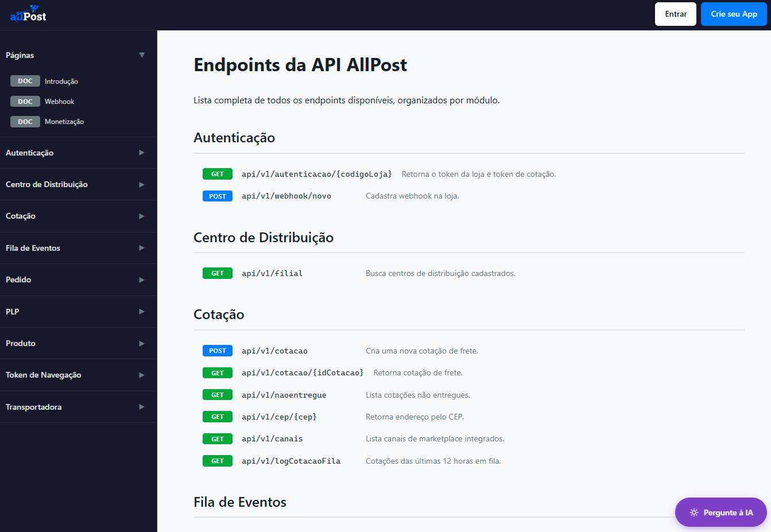Open the Webhook doc page
The width and height of the screenshot is (771, 532).
(x=60, y=102)
